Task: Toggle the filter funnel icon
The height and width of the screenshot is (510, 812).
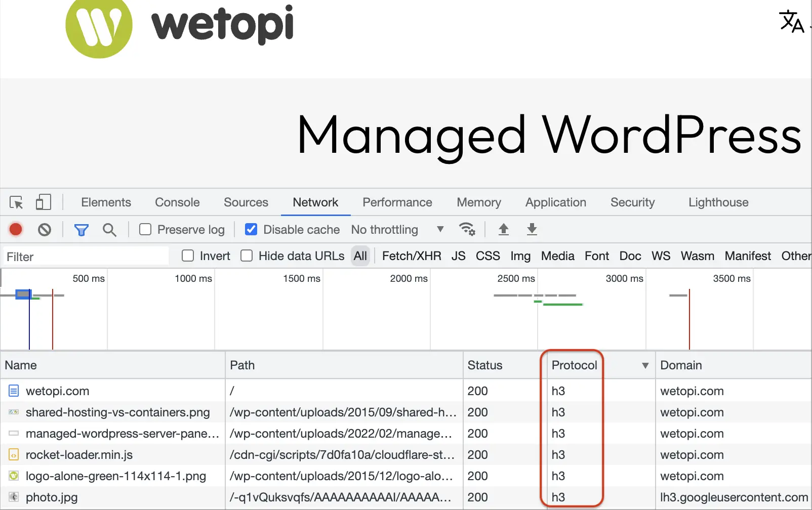Action: click(82, 230)
